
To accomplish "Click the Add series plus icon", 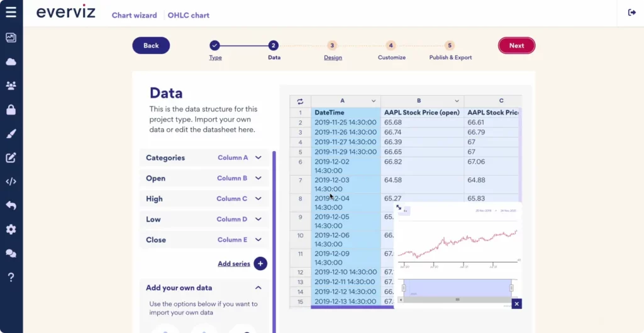I will coord(260,264).
